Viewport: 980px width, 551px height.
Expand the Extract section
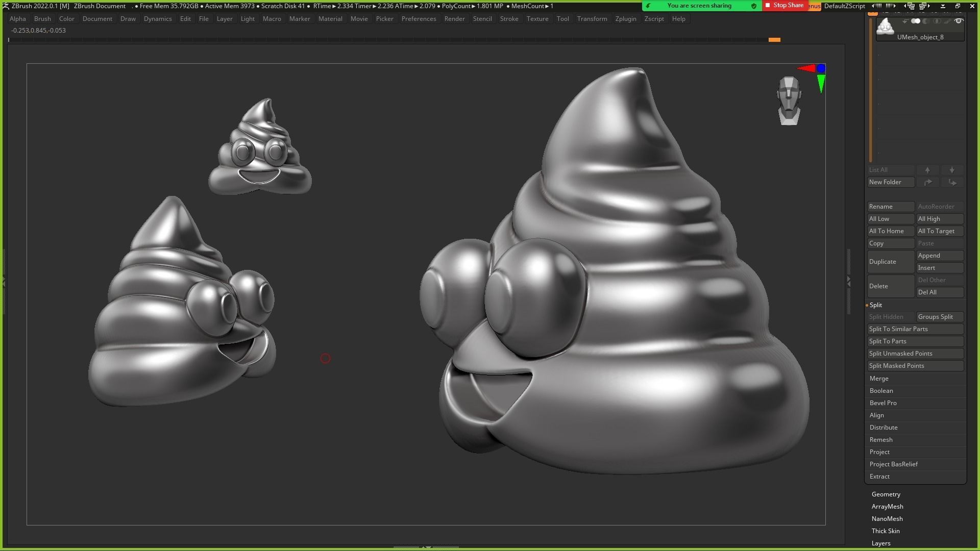(x=879, y=477)
